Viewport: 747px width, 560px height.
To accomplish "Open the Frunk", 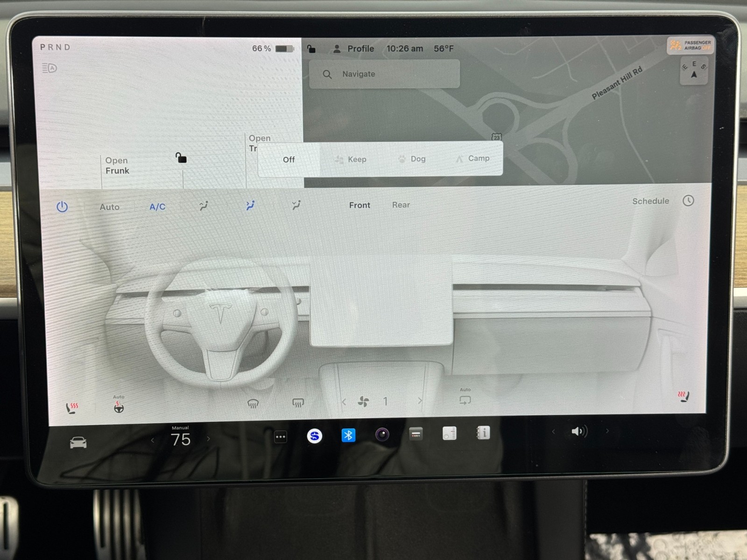I will tap(117, 166).
